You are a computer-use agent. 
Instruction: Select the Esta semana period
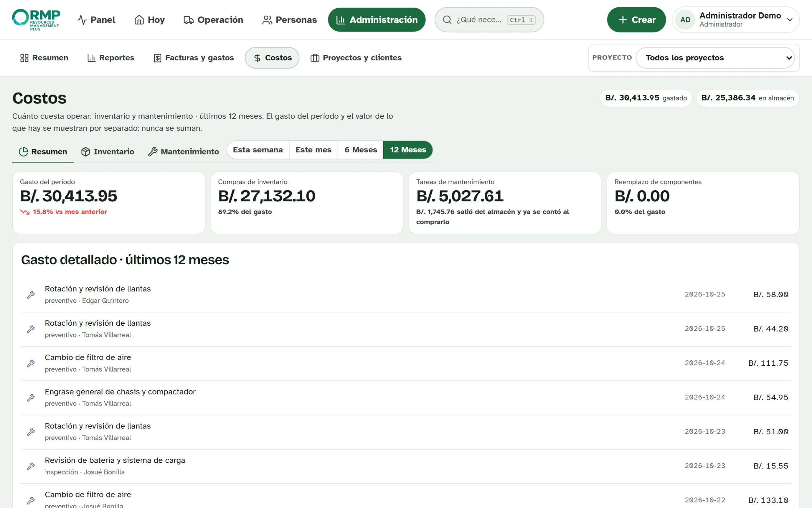coord(258,150)
